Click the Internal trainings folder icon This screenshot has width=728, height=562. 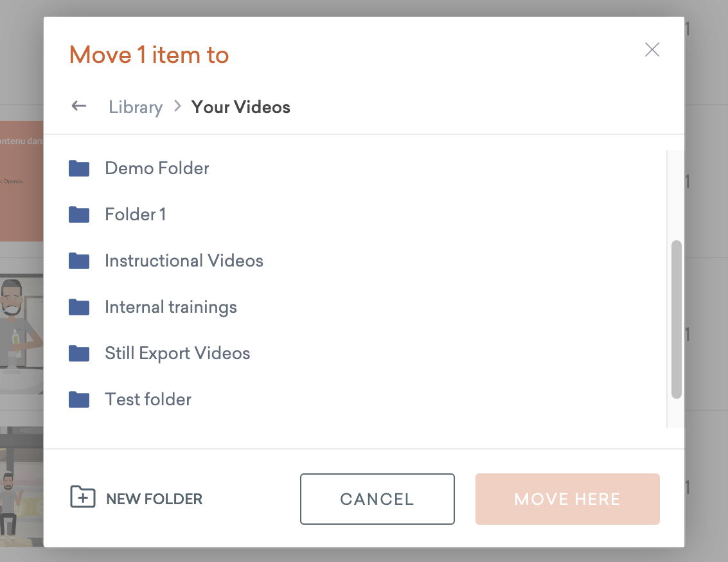(79, 307)
